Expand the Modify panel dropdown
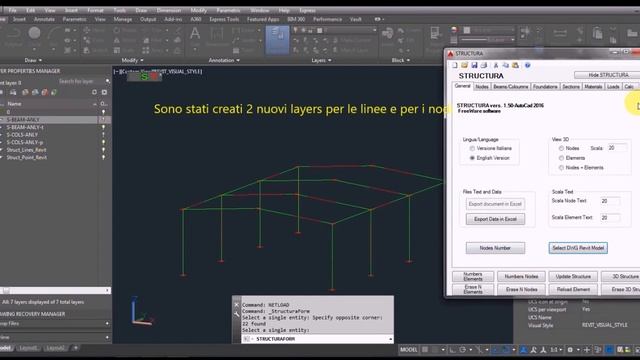 (x=132, y=60)
